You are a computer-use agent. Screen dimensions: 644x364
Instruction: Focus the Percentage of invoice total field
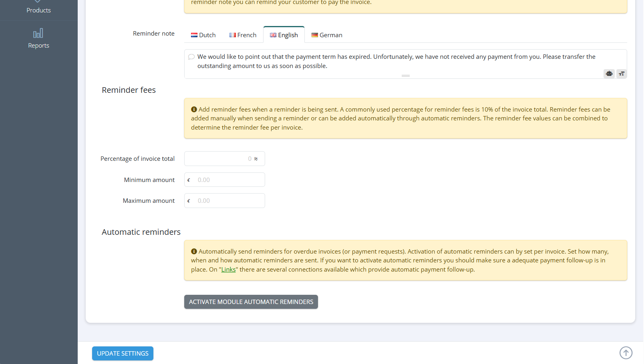click(x=225, y=158)
